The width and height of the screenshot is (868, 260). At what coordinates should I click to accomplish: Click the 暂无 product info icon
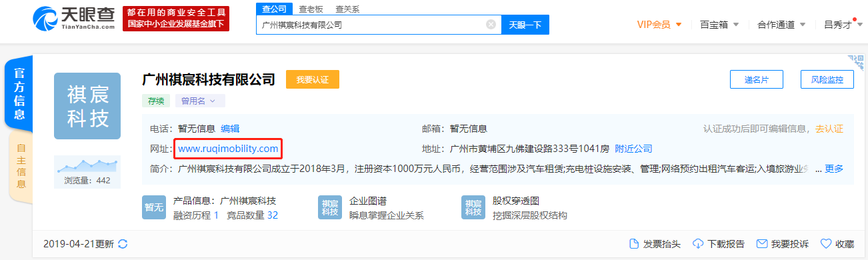[154, 207]
